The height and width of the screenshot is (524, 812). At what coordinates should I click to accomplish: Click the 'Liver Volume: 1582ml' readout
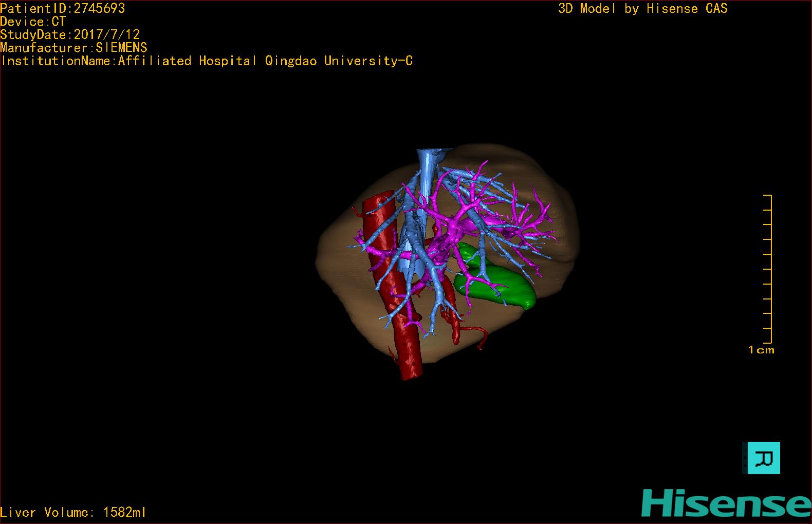click(x=73, y=512)
